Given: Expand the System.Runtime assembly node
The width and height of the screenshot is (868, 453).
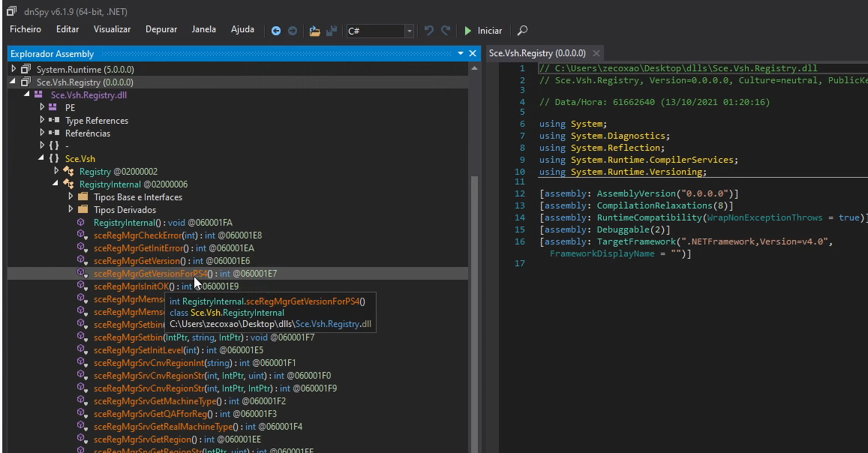Looking at the screenshot, I should coord(14,69).
